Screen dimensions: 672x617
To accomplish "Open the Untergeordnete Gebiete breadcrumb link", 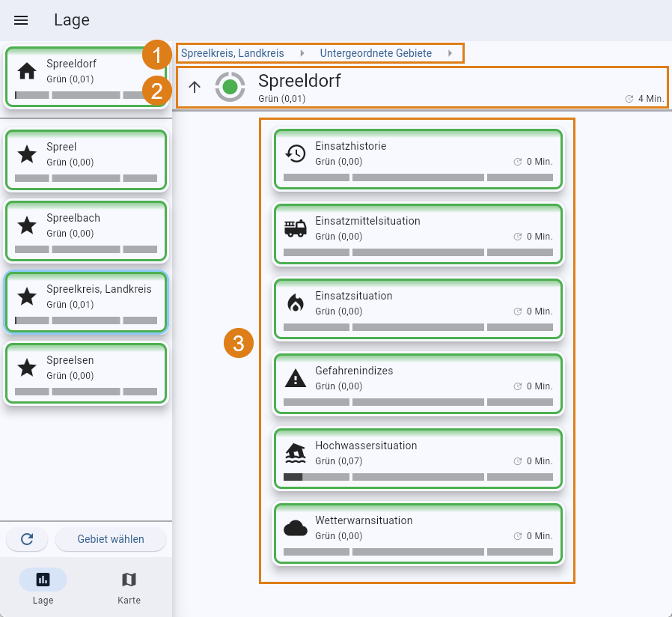I will (376, 53).
